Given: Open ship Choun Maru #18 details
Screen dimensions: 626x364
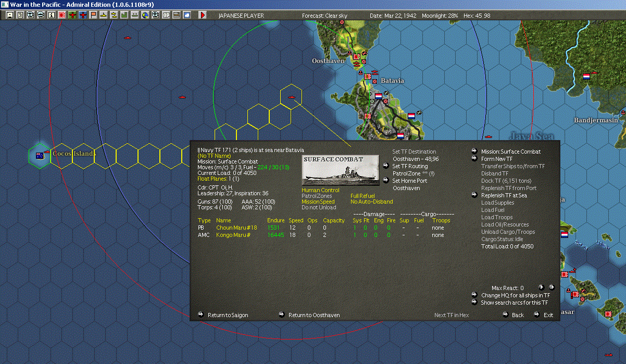Looking at the screenshot, I should (236, 228).
